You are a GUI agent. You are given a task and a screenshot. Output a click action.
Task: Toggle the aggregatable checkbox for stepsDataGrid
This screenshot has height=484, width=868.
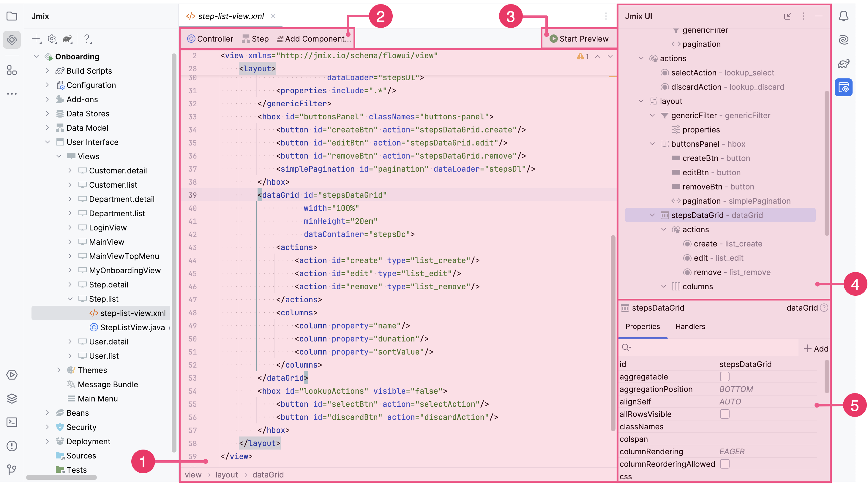pyautogui.click(x=724, y=376)
